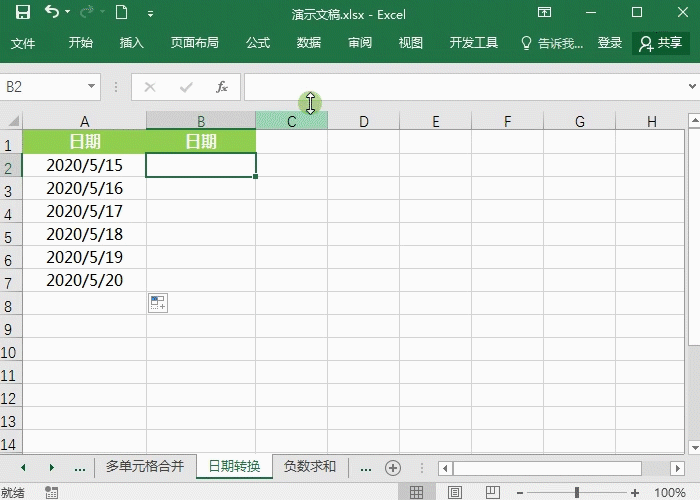Select the cell containing 2020/5/17
The image size is (700, 500).
pos(84,211)
